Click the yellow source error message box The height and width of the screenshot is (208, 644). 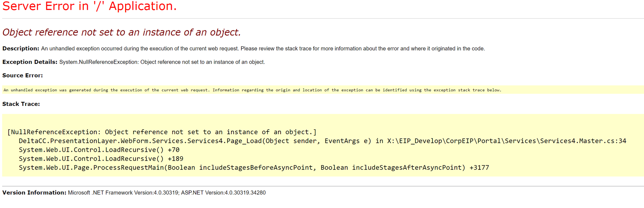[252, 90]
